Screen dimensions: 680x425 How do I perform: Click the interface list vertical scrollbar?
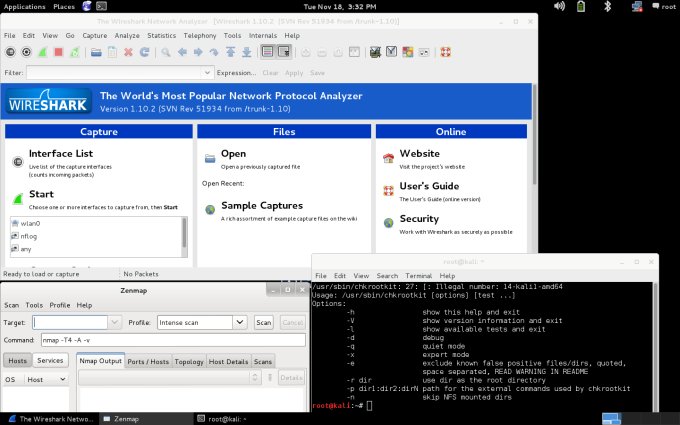[184, 231]
